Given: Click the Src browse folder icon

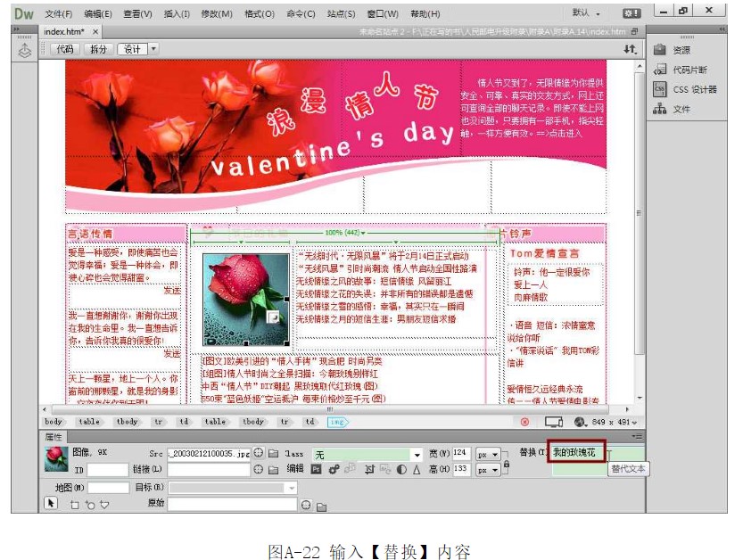Looking at the screenshot, I should (273, 454).
